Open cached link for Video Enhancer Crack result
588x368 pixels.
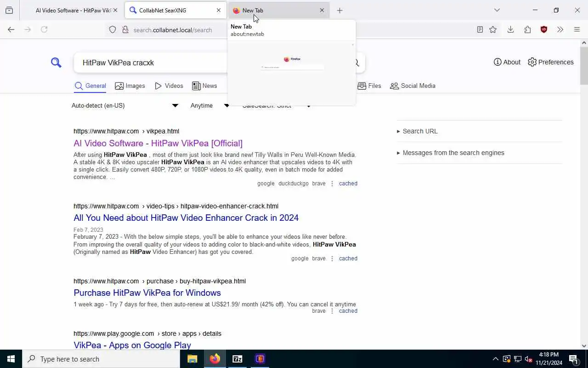(x=348, y=259)
